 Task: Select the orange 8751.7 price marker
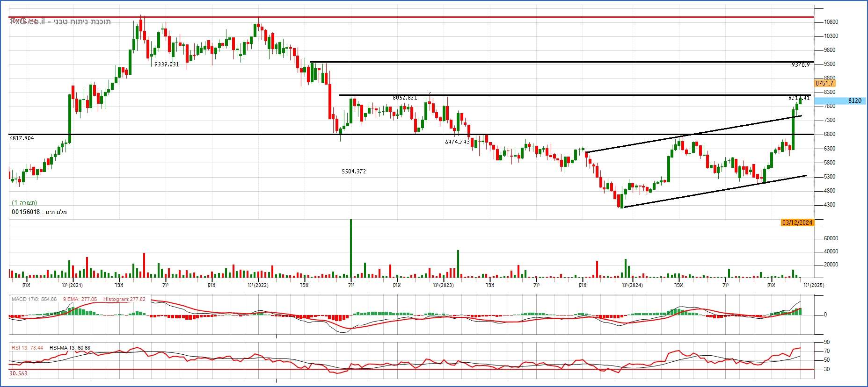click(x=824, y=83)
